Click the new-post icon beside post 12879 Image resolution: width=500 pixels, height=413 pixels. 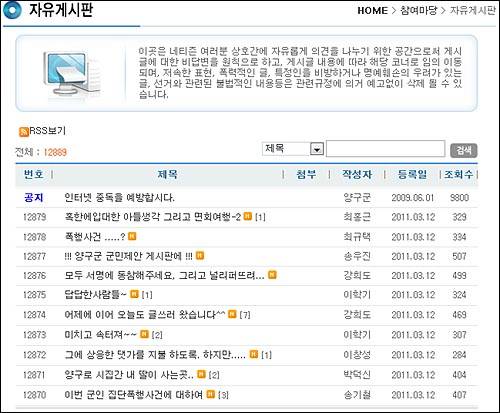(248, 216)
